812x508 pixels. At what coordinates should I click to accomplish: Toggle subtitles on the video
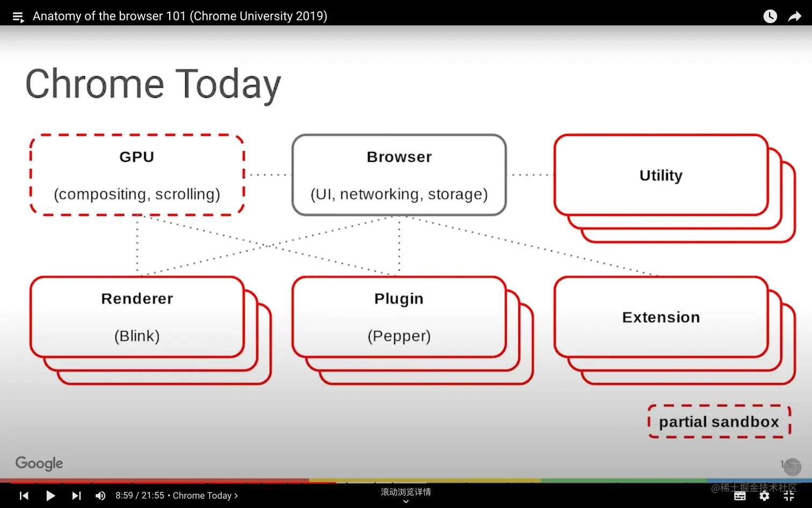click(x=740, y=496)
